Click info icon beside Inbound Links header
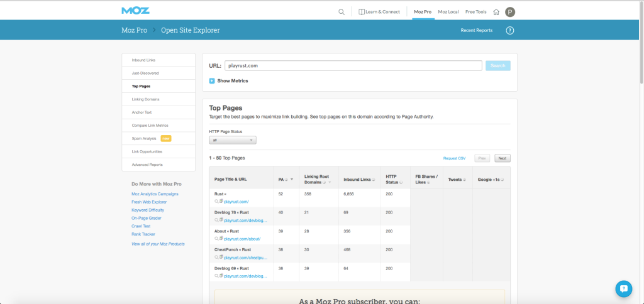This screenshot has width=644, height=304. tap(374, 180)
